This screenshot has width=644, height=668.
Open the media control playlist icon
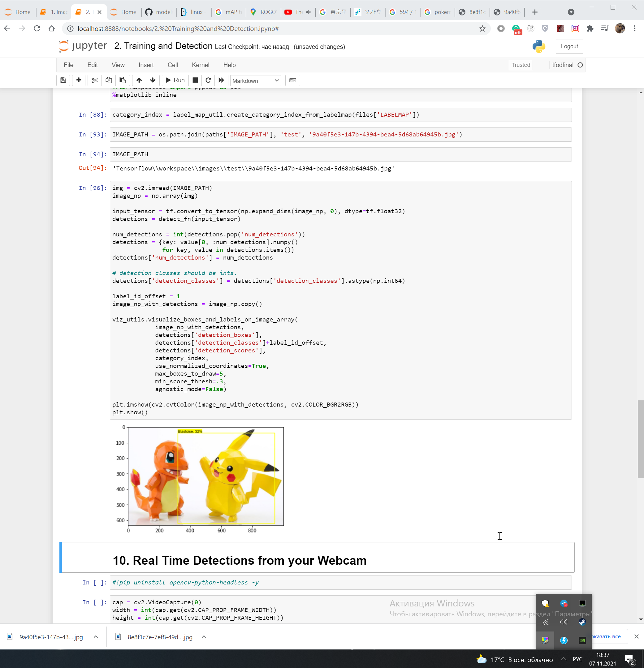tap(605, 29)
